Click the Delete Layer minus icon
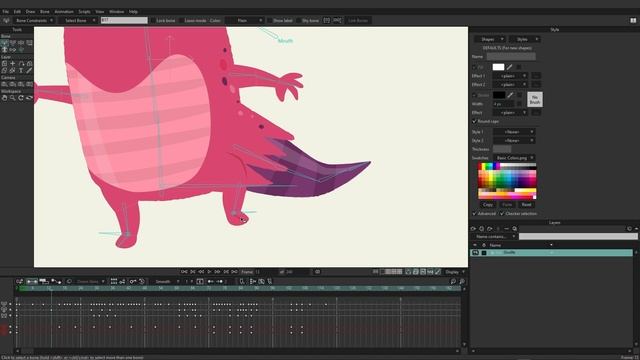 click(506, 229)
